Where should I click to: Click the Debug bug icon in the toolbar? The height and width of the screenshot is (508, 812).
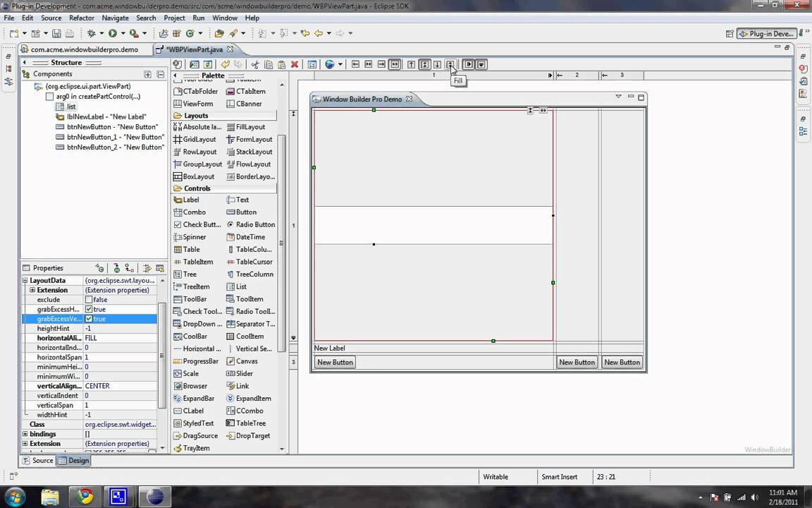[92, 33]
